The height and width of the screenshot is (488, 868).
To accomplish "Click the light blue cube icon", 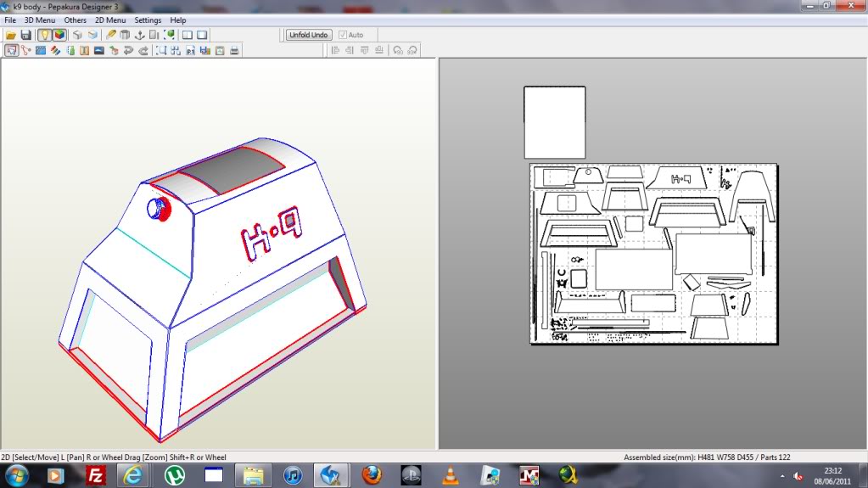I will tap(92, 35).
